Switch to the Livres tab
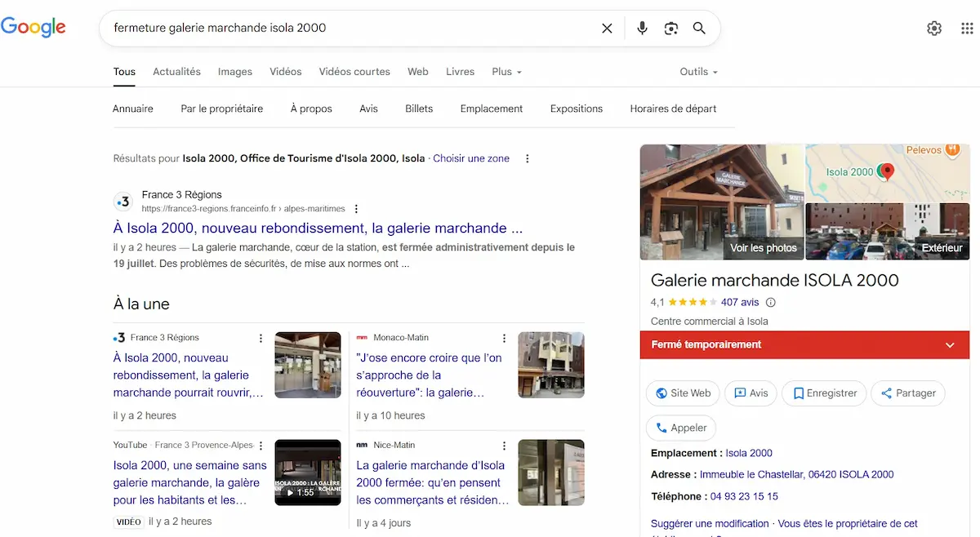Image resolution: width=980 pixels, height=537 pixels. click(461, 72)
